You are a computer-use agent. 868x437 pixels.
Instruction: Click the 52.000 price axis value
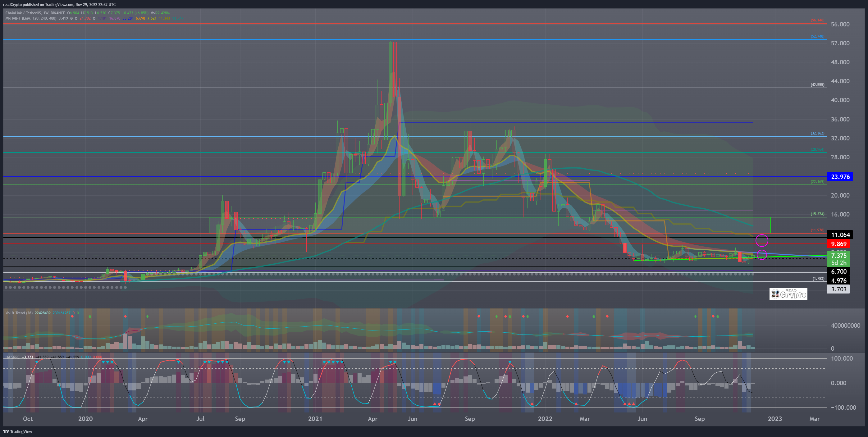(840, 43)
